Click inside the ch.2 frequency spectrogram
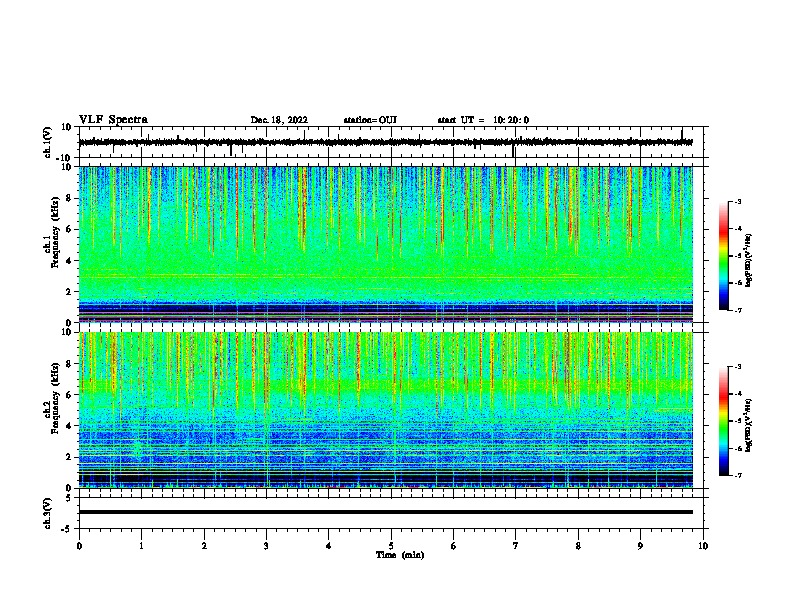 pyautogui.click(x=385, y=410)
